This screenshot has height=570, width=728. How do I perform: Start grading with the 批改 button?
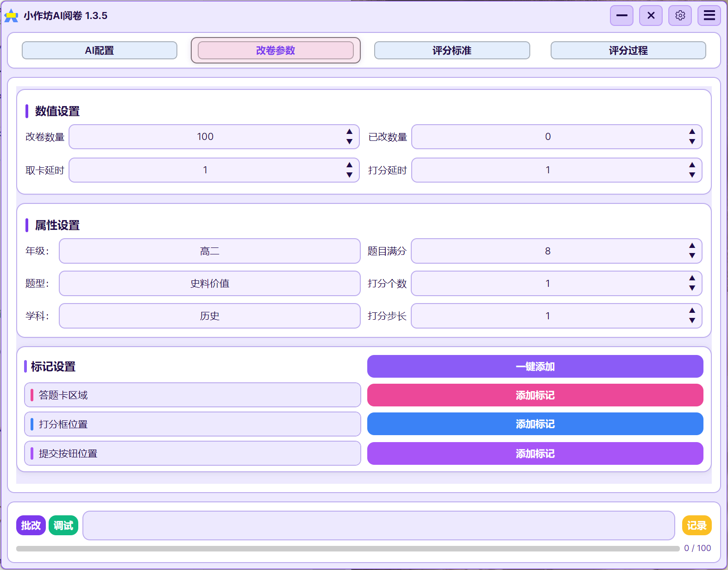[31, 525]
